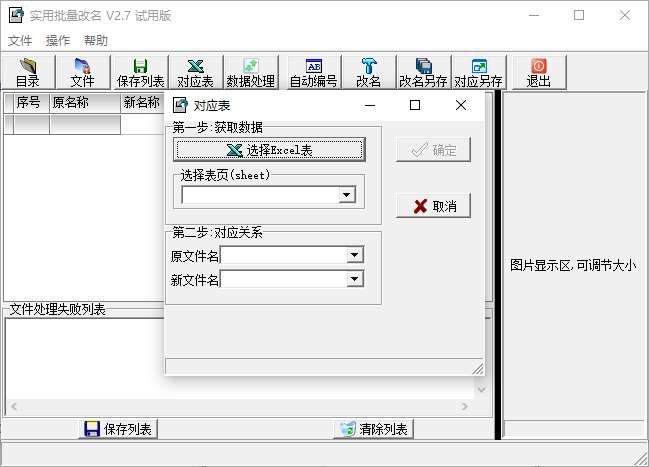Click the 对应表 dialog resize grip

tap(478, 369)
